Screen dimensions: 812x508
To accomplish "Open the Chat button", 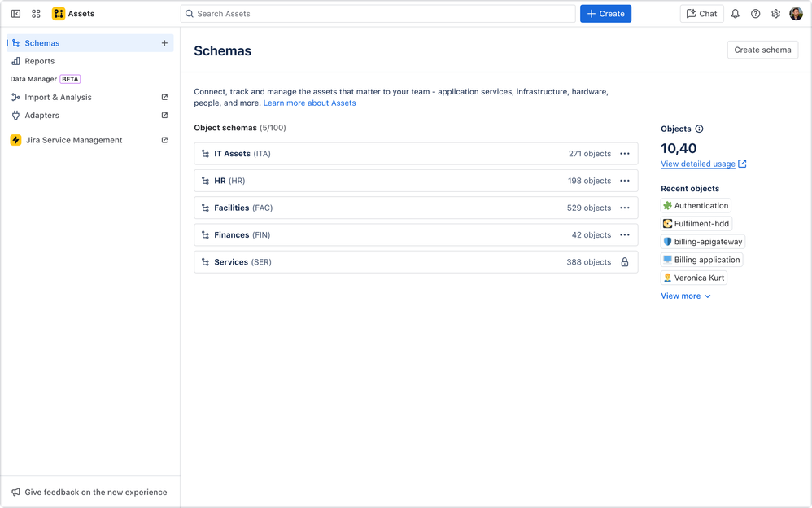I will pos(701,14).
